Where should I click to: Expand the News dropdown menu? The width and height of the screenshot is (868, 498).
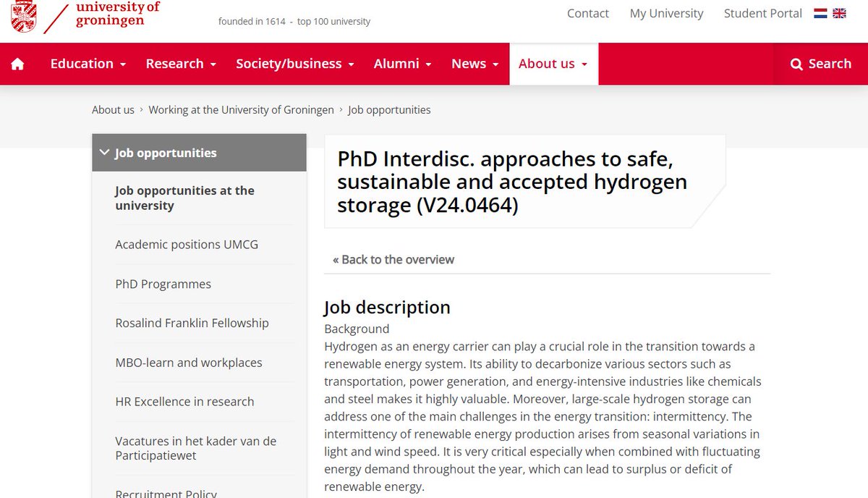[475, 64]
